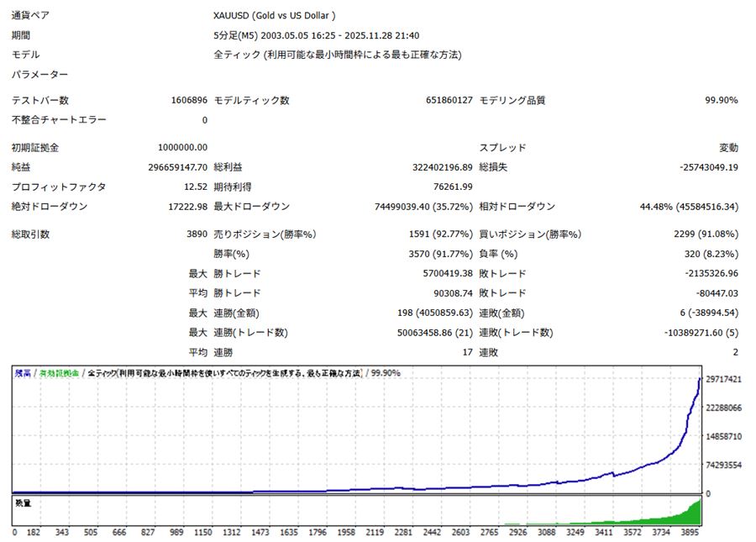The height and width of the screenshot is (542, 756).
Task: Click the 連勝(金額) value 198 (4050859.63)
Action: (435, 313)
